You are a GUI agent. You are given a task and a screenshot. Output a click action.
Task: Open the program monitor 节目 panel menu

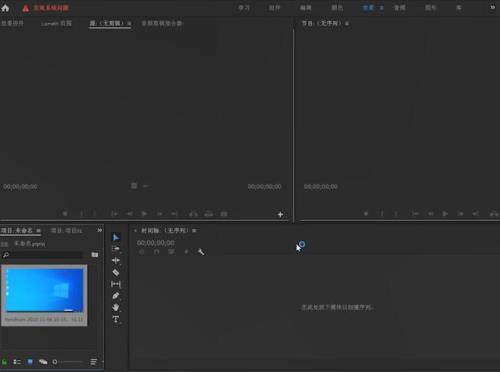(x=347, y=23)
